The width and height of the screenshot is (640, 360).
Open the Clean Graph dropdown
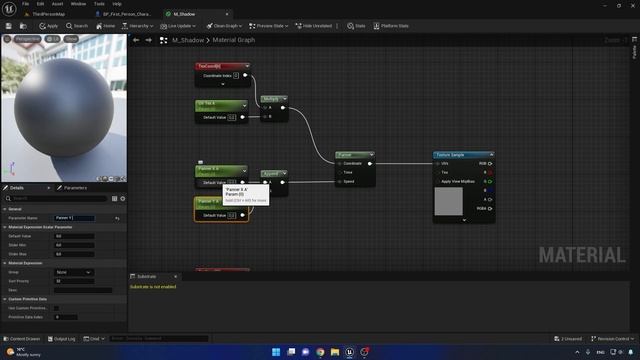pyautogui.click(x=224, y=26)
